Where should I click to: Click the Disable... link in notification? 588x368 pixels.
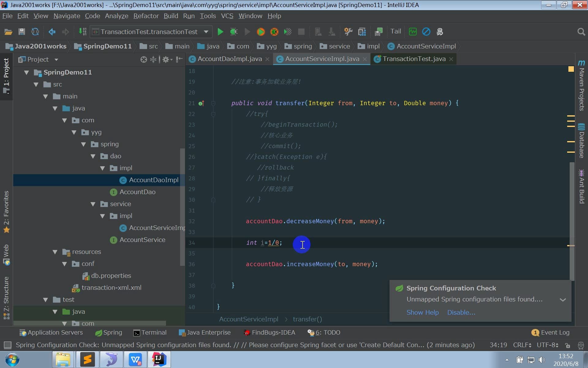tap(461, 312)
